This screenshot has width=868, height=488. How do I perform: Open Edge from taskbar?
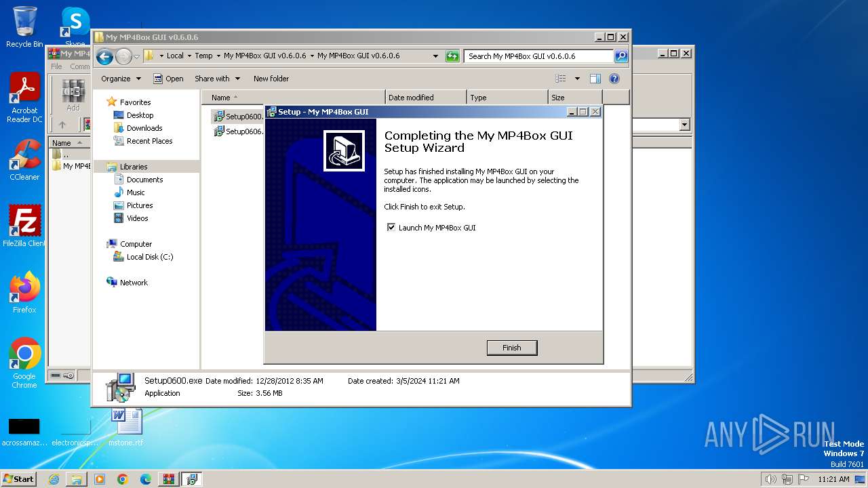(146, 479)
